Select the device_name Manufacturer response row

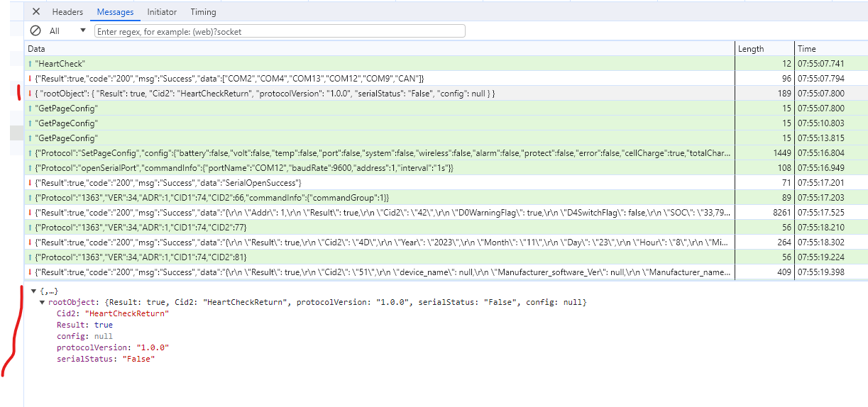coord(446,272)
